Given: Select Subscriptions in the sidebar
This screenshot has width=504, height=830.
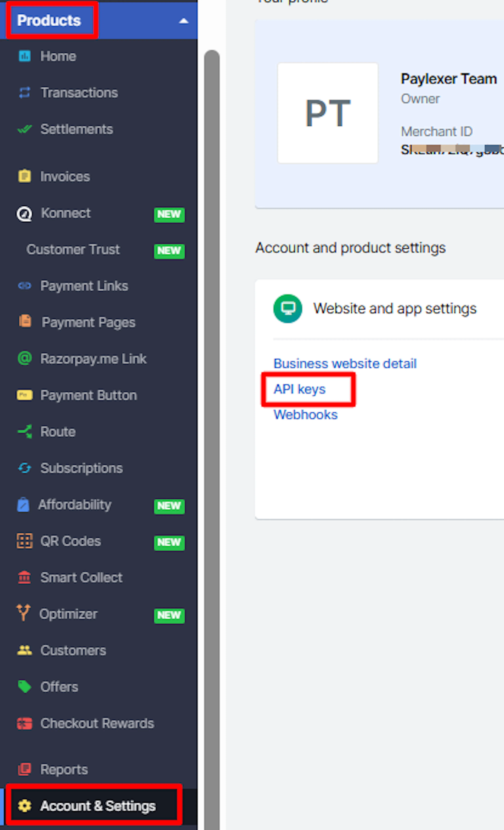Looking at the screenshot, I should point(82,468).
